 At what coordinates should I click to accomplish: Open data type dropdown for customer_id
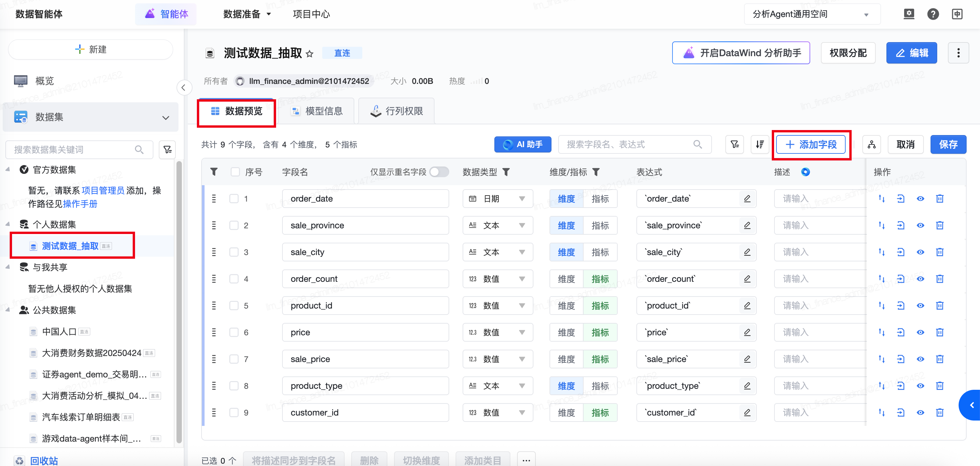pyautogui.click(x=498, y=413)
